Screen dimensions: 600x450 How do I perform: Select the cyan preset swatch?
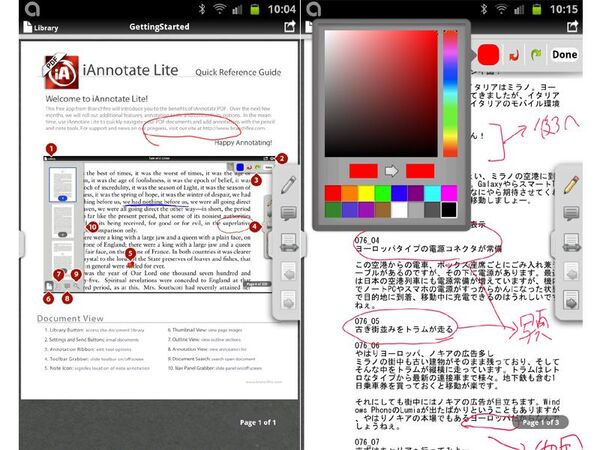[432, 193]
